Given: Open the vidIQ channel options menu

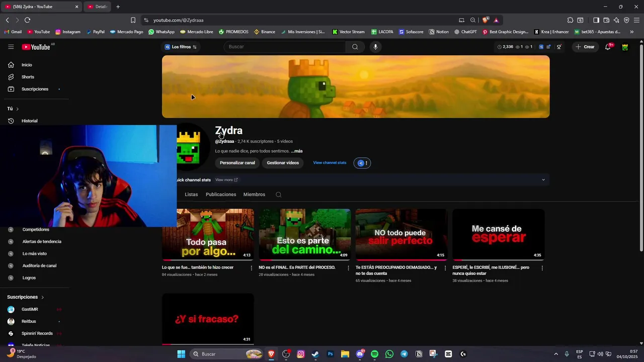Looking at the screenshot, I should click(362, 163).
